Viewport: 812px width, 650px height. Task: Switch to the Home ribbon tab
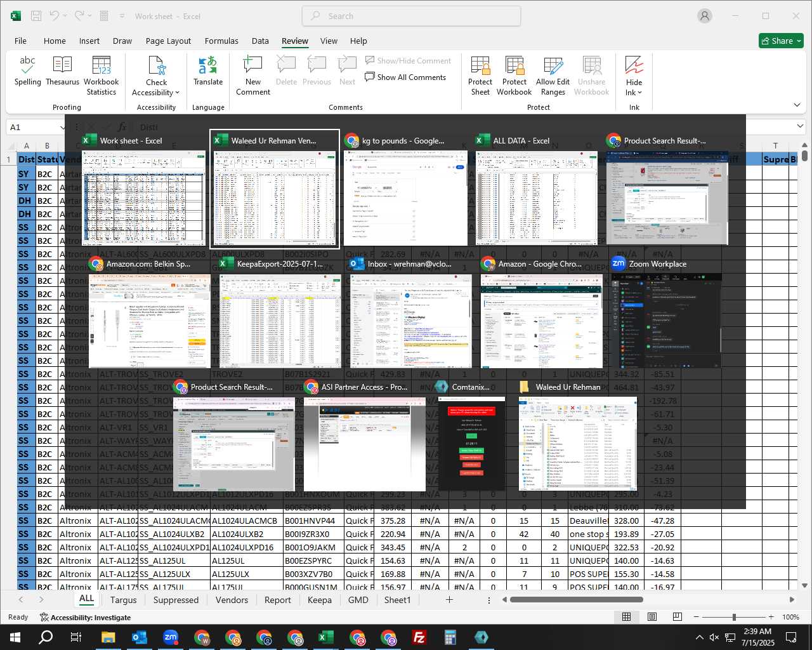pyautogui.click(x=55, y=41)
